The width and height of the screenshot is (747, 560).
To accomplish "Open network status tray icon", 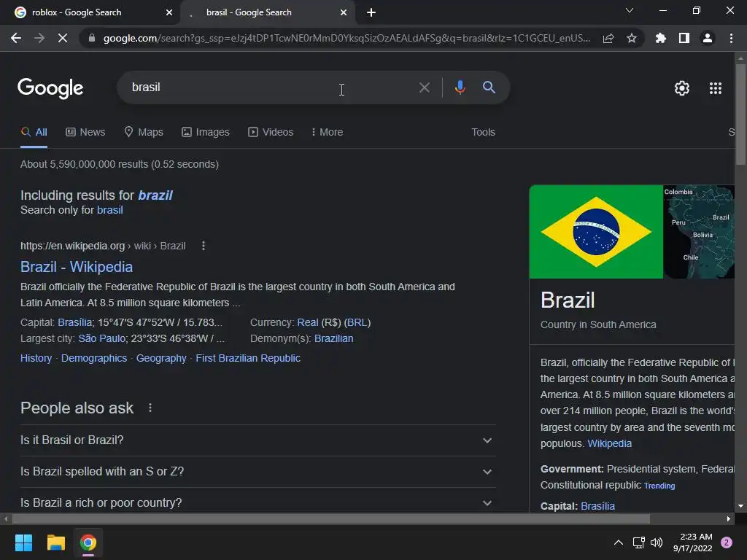I will tap(638, 542).
